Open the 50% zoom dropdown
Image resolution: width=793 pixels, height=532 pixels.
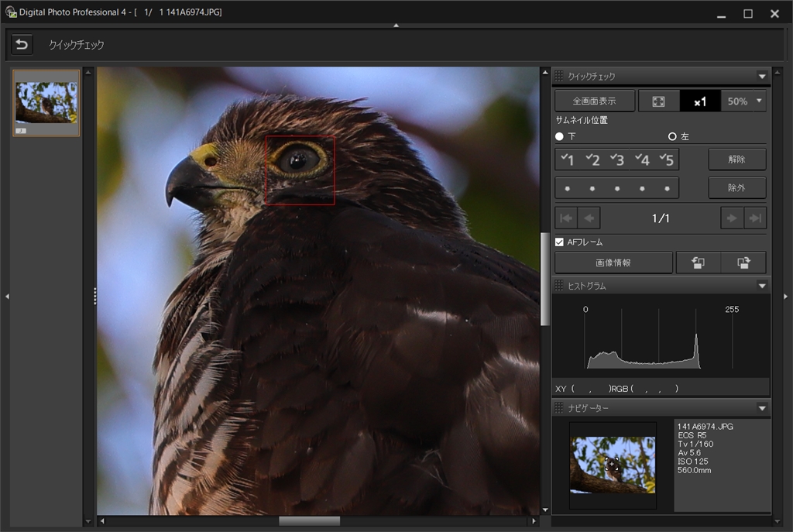coord(758,101)
